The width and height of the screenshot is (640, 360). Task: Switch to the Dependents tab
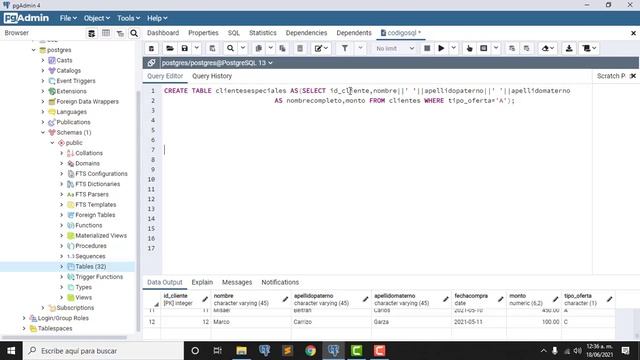[354, 33]
